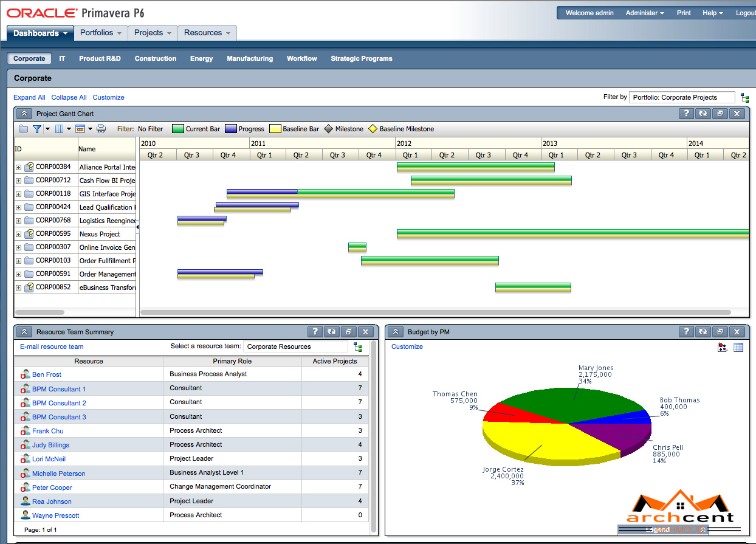Switch to the Construction dashboard

[156, 58]
